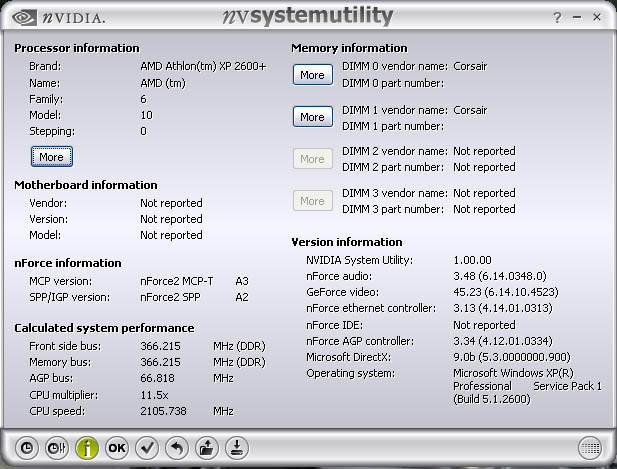Click the Memory bus value 366.215
Viewport: 617px width, 469px height.
[160, 362]
